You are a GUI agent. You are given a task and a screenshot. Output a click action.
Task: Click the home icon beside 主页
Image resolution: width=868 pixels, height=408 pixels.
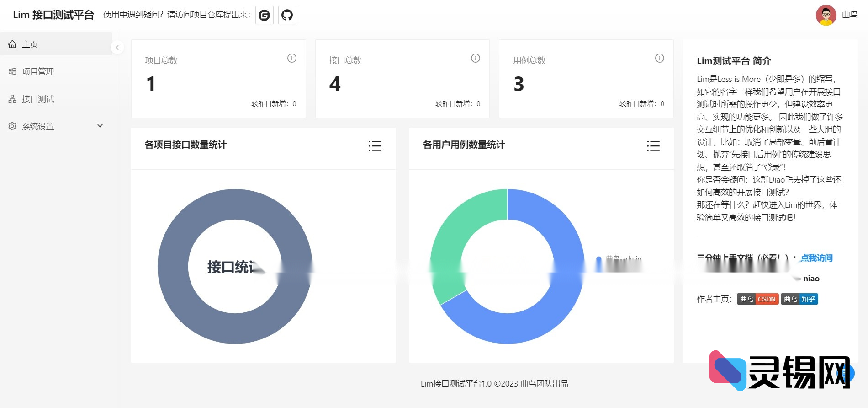12,44
